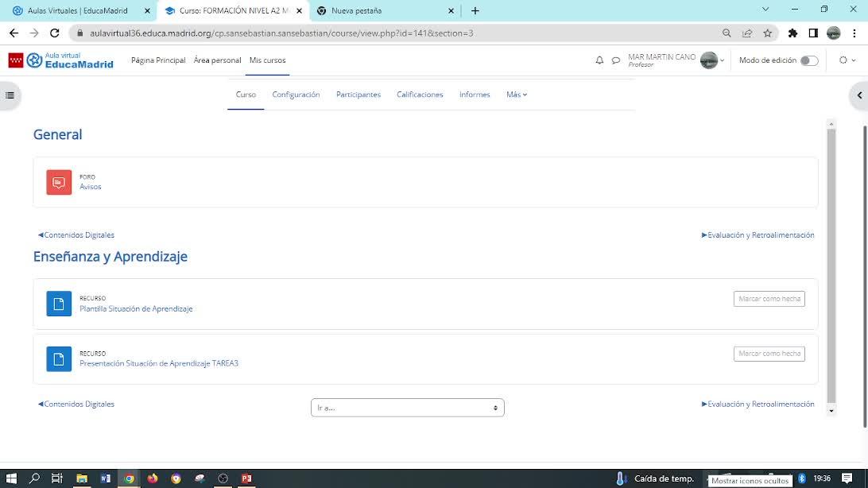This screenshot has height=488, width=868.
Task: Bookmark this page with the star icon
Action: tap(767, 33)
